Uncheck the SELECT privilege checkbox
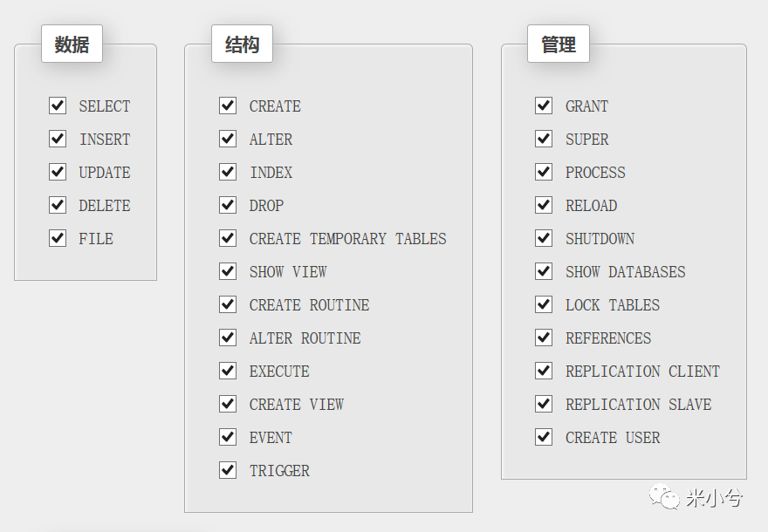 (x=58, y=106)
